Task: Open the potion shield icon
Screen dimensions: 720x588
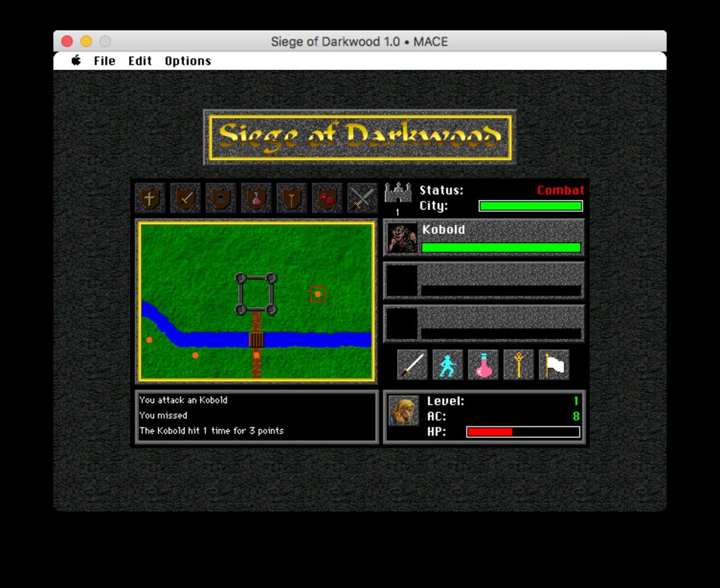Action: 256,198
